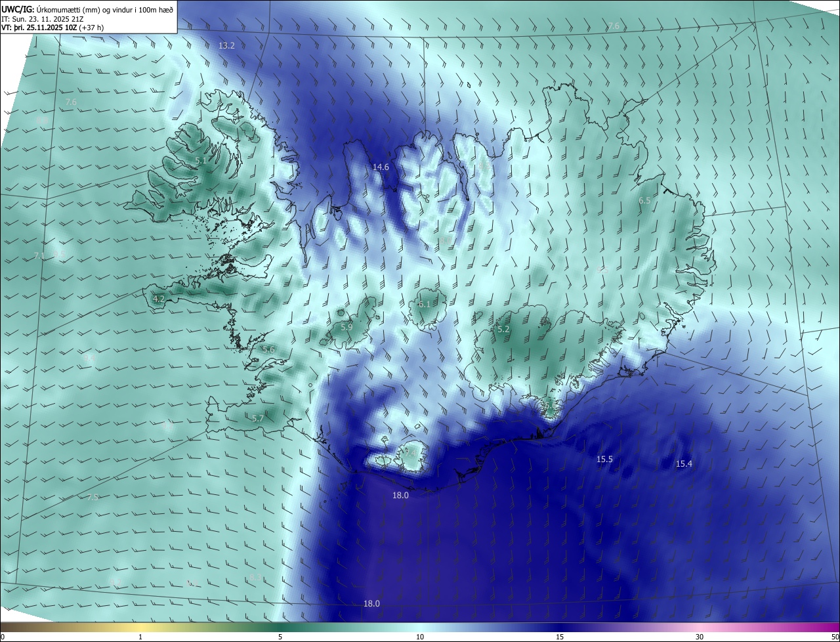Click the 4.2 value on the Snæfellsnes peninsula
The image size is (840, 642).
pos(158,299)
